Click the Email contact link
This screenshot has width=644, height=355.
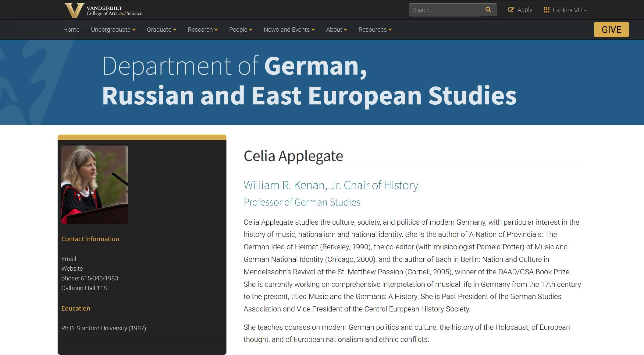(x=69, y=259)
